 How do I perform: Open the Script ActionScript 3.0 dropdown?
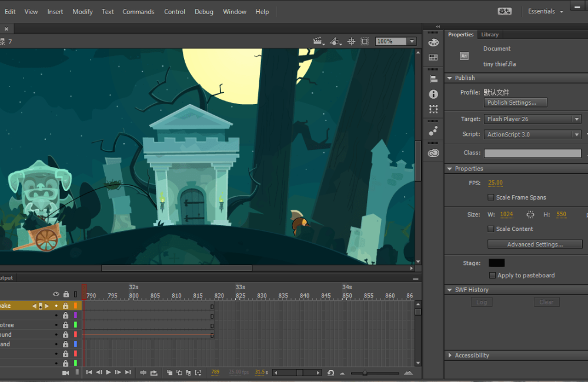tap(533, 134)
